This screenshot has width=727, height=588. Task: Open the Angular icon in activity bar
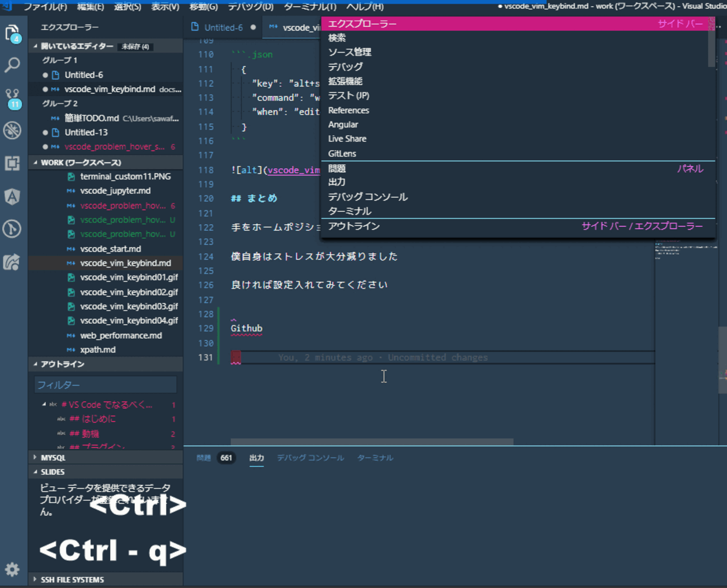pos(12,196)
